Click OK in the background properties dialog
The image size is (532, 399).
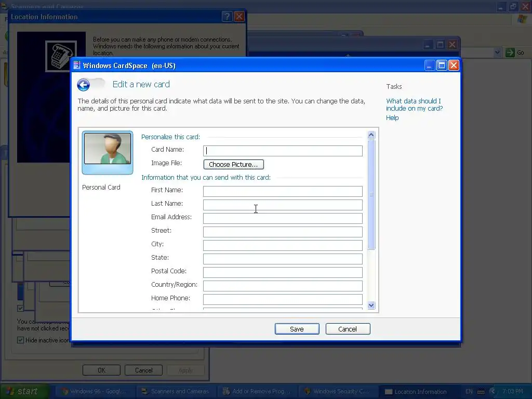[x=101, y=370]
